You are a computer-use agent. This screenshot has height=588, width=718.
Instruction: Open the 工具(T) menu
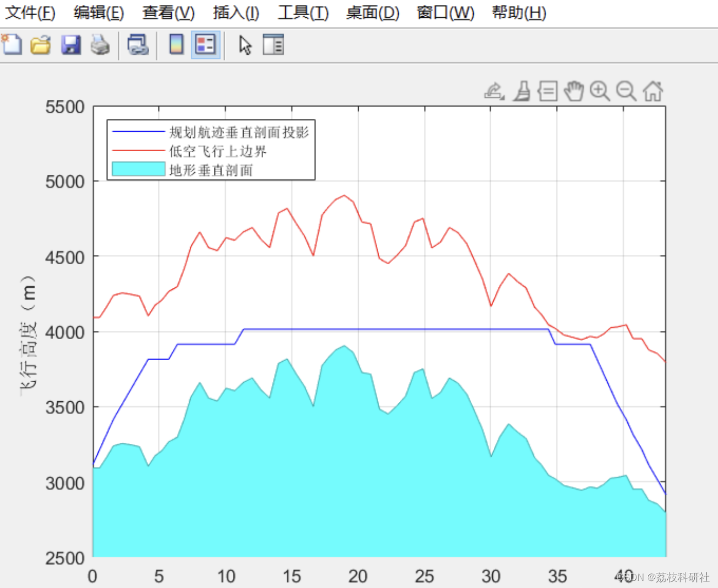(303, 12)
